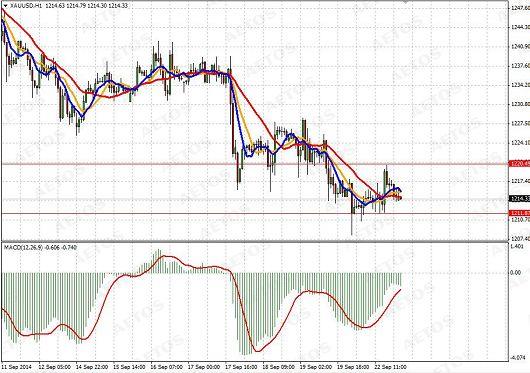Click the black 1214.33 current price tag

pos(520,198)
